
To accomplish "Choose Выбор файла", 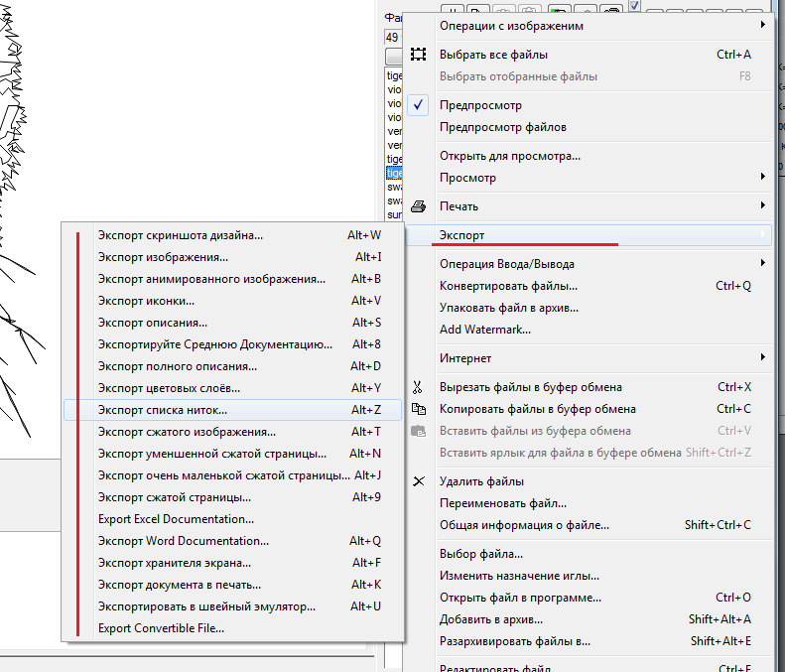I will point(589,554).
